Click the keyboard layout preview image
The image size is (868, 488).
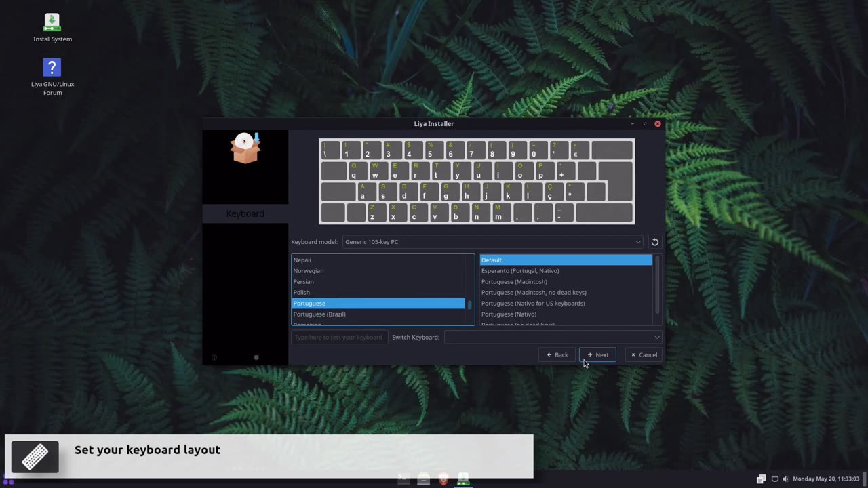pos(477,181)
